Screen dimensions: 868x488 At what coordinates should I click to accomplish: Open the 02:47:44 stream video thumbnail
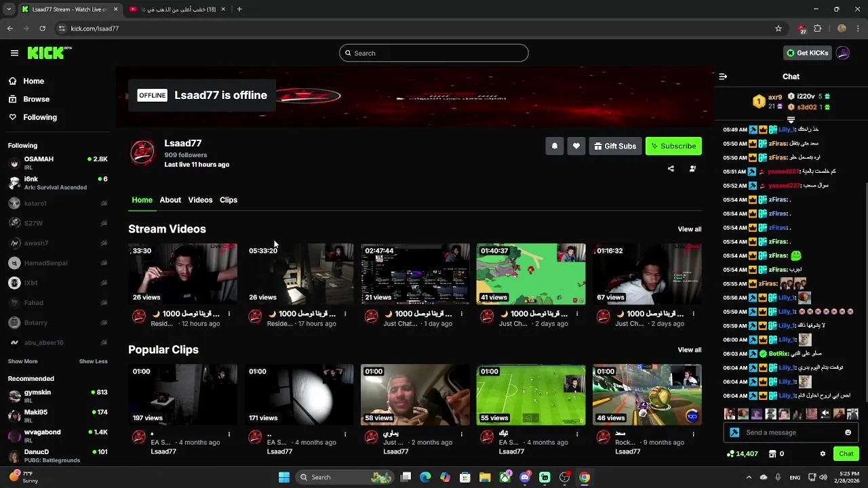tap(415, 274)
